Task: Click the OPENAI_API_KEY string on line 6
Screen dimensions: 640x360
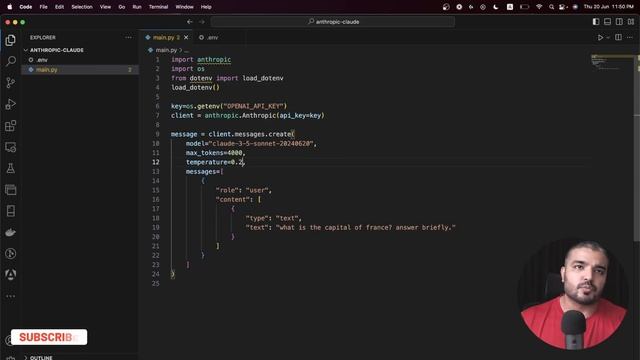Action: coord(253,106)
